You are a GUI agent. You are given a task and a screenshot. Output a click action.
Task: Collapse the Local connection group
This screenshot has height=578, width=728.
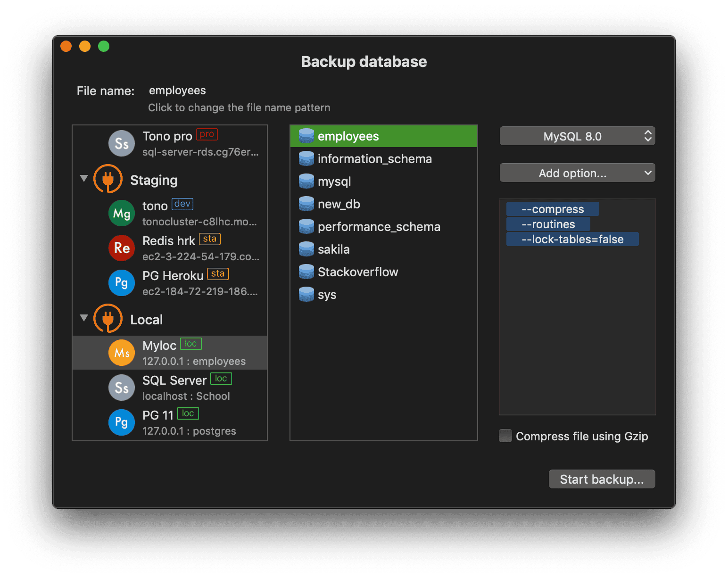pos(84,318)
